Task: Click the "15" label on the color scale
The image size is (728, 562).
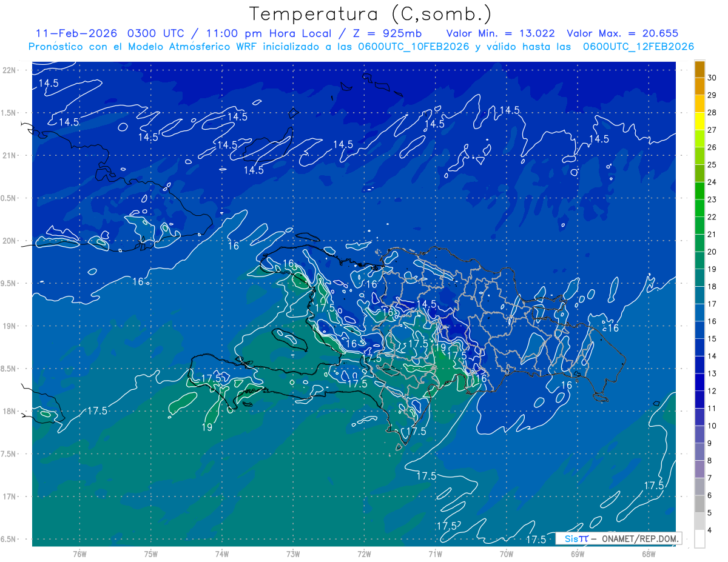Action: click(x=712, y=339)
